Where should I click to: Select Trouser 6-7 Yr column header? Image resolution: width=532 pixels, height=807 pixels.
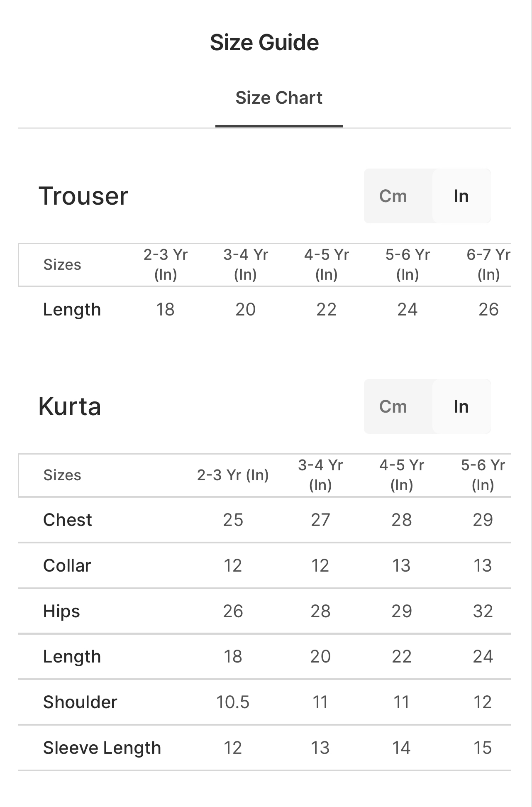click(488, 264)
